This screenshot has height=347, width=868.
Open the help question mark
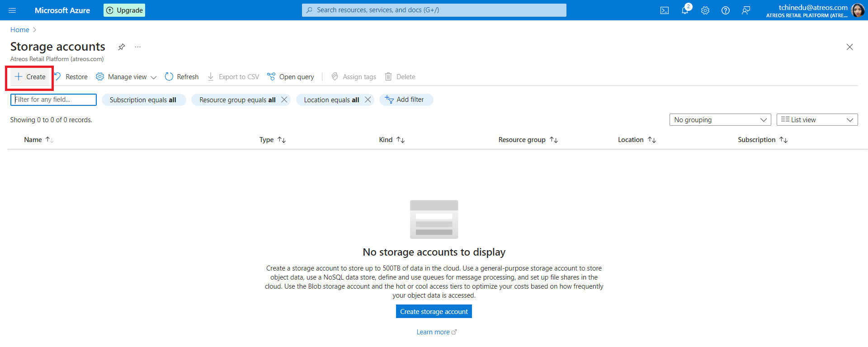click(x=726, y=10)
